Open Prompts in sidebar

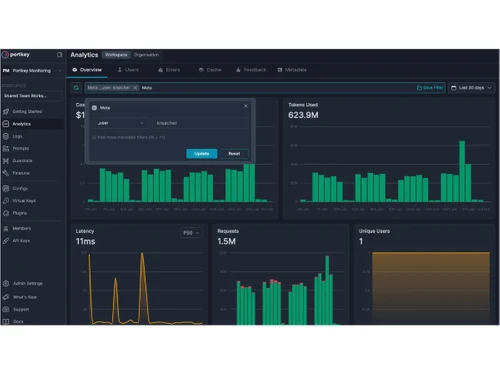point(32,148)
